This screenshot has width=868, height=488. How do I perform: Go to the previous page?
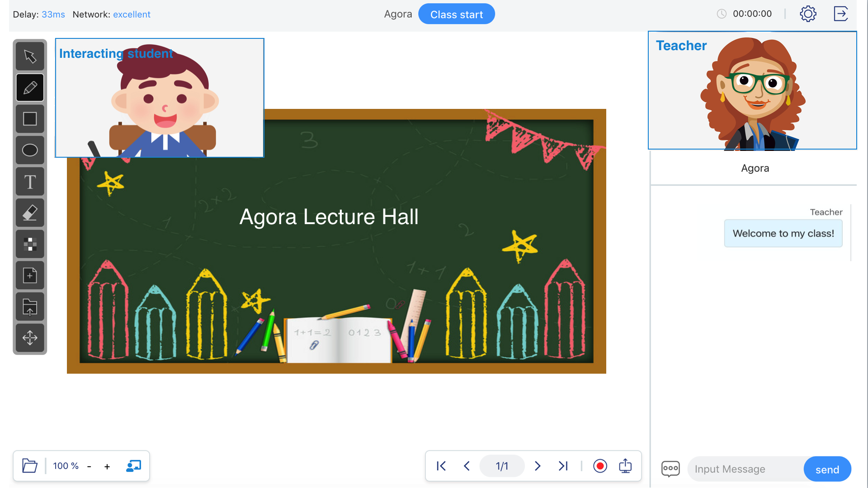point(467,466)
